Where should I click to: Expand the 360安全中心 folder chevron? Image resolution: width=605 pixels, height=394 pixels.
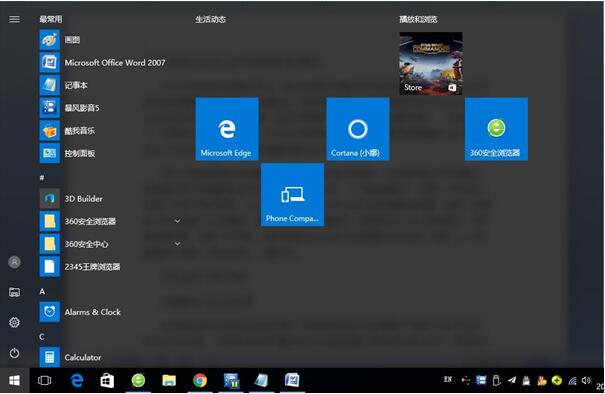tap(177, 244)
